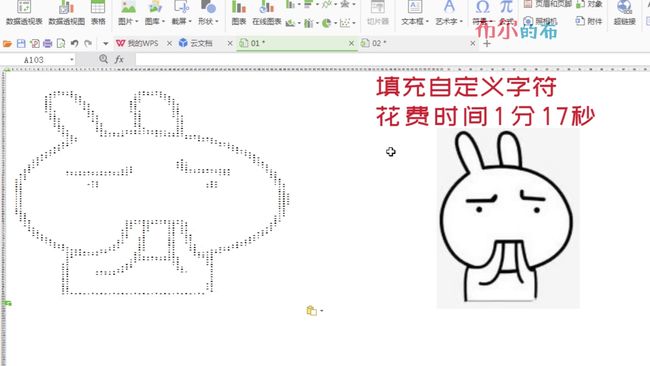Expand the quick access toolbar dropdown
Image resolution: width=650 pixels, height=366 pixels.
[105, 44]
